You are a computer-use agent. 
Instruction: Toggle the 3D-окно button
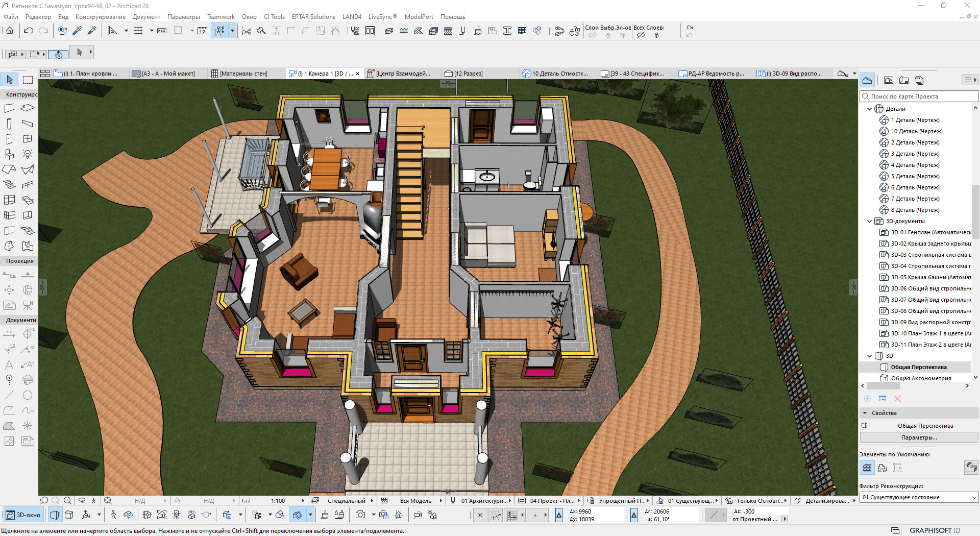pos(23,515)
